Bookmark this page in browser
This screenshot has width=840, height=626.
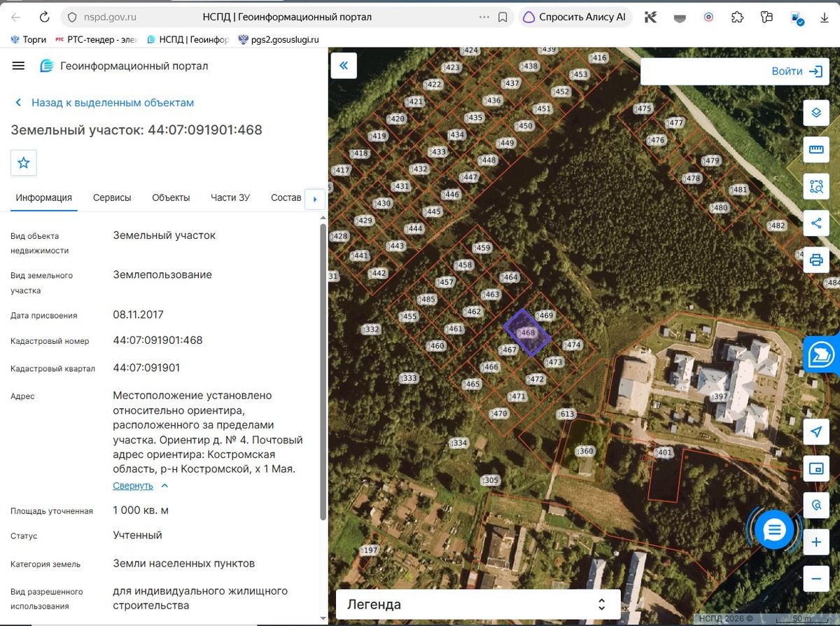(503, 17)
